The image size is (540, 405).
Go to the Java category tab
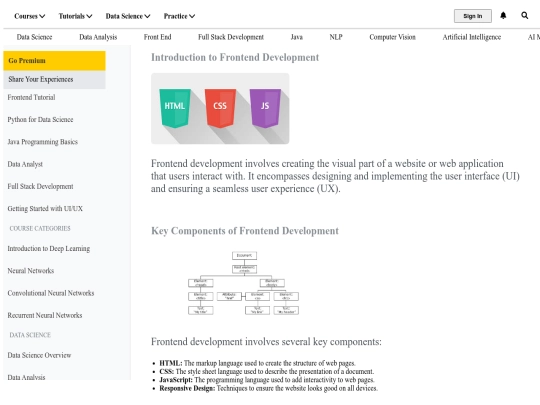click(297, 37)
